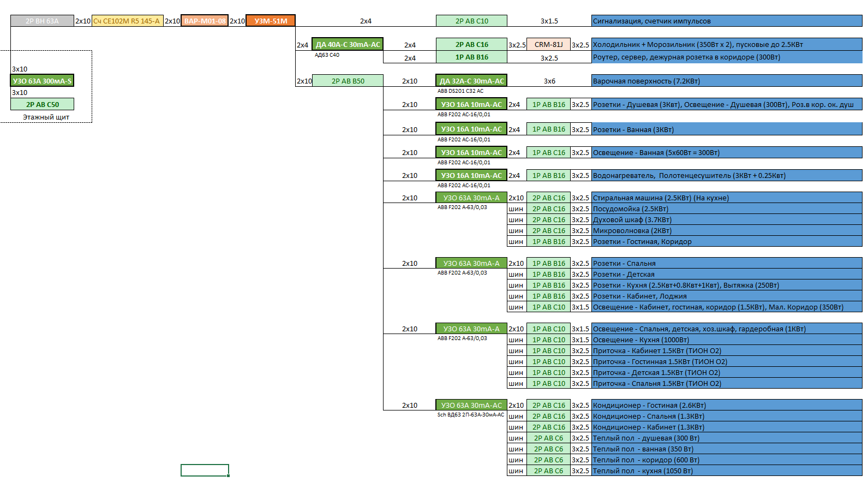The image size is (868, 482).
Task: Click the ABB DS201 C32 AC note
Action: [x=460, y=91]
